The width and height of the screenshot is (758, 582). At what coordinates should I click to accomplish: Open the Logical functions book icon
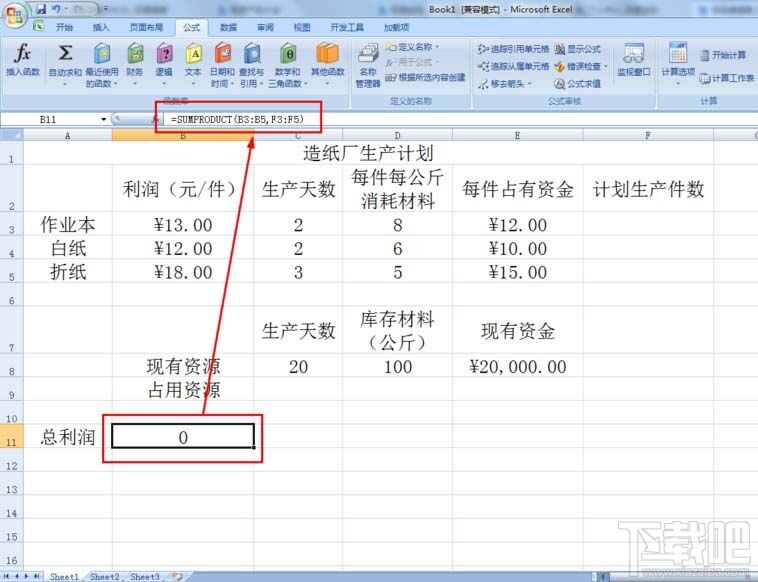point(164,53)
